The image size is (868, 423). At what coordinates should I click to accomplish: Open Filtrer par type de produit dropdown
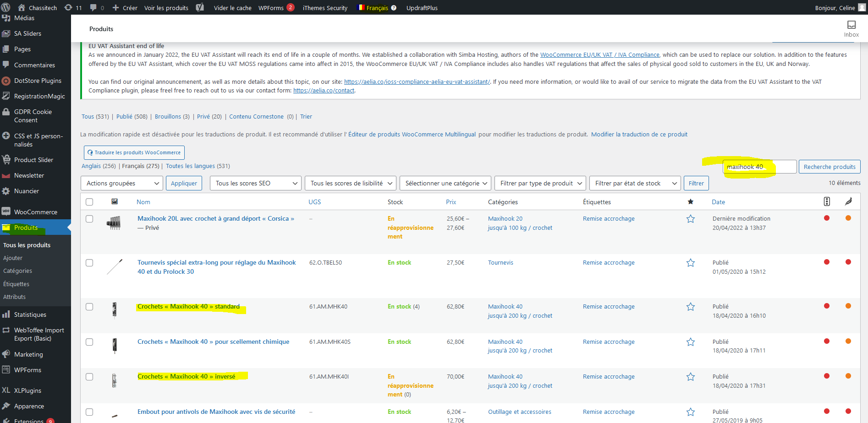coord(540,183)
